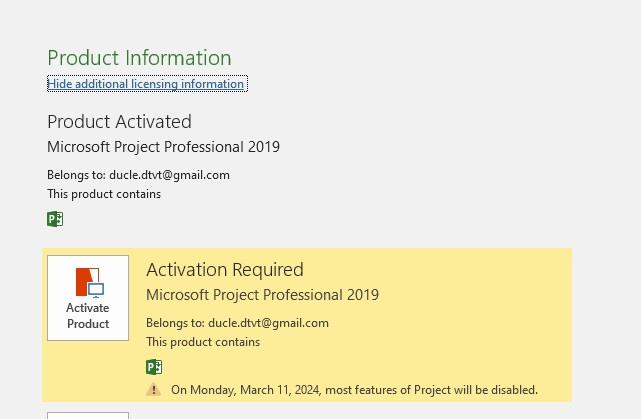Click Belongs to email line under Product Activated

click(138, 175)
